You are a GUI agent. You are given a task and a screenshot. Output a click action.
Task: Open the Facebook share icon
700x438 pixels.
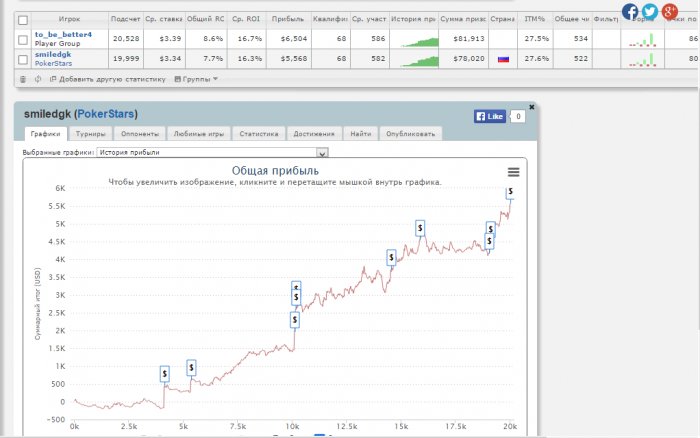630,12
